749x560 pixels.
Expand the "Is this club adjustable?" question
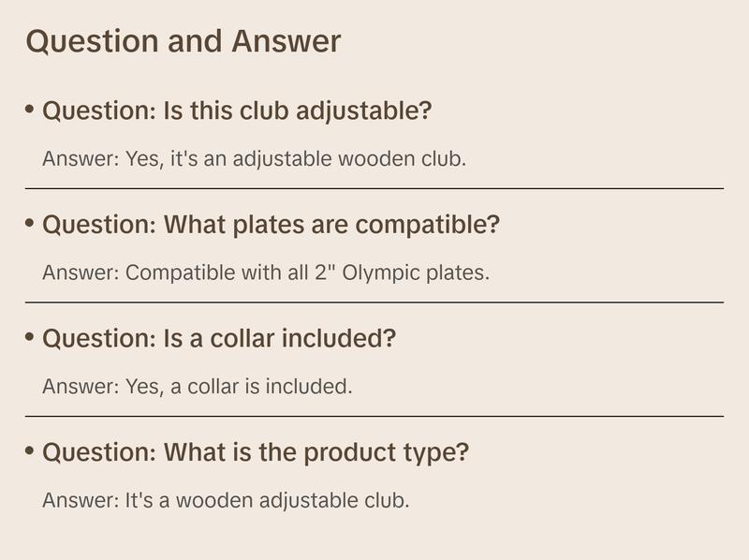click(x=237, y=111)
